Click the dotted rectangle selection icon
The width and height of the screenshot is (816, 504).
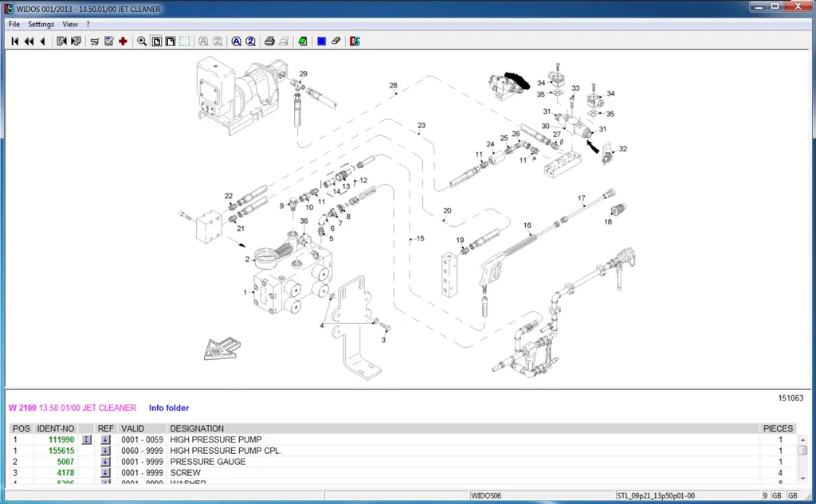(x=185, y=41)
